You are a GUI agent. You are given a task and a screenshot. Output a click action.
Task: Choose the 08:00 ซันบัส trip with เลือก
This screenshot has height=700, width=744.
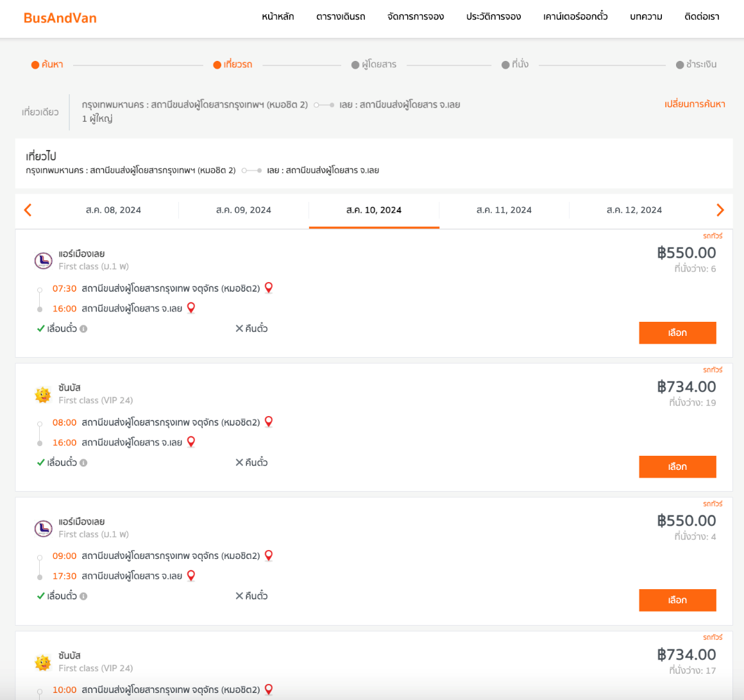coord(677,467)
